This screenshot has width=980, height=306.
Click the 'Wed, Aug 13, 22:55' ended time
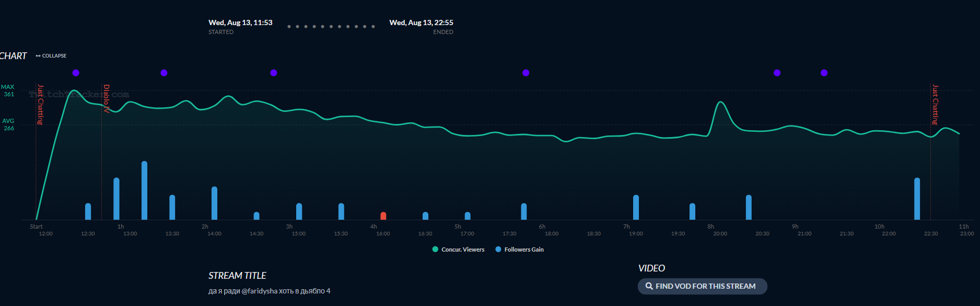(421, 22)
